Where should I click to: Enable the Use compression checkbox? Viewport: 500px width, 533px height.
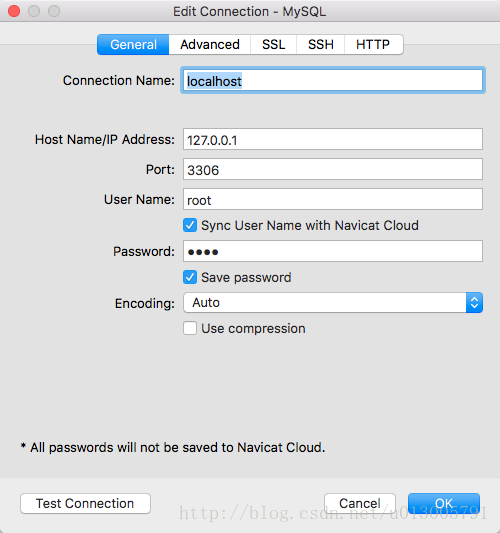tap(190, 328)
